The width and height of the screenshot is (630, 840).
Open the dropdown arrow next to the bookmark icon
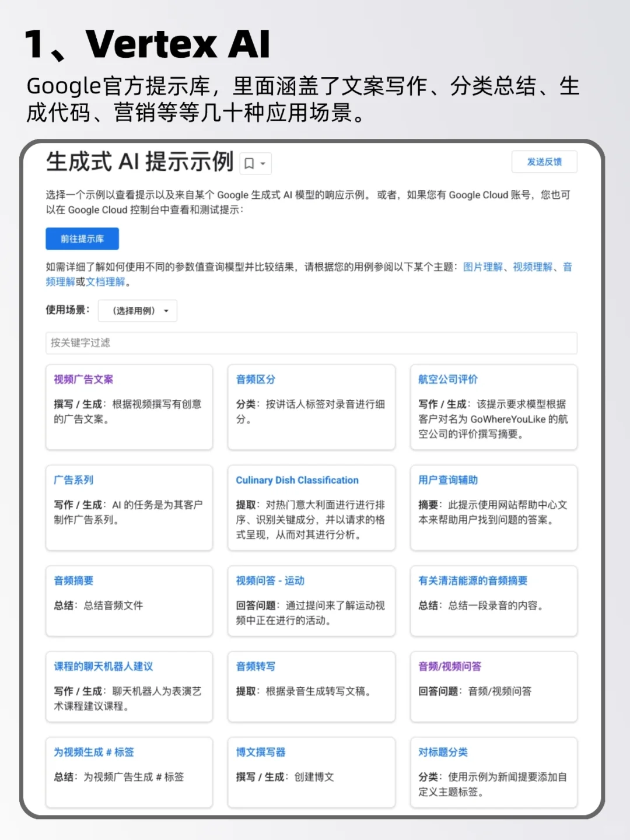click(x=263, y=163)
